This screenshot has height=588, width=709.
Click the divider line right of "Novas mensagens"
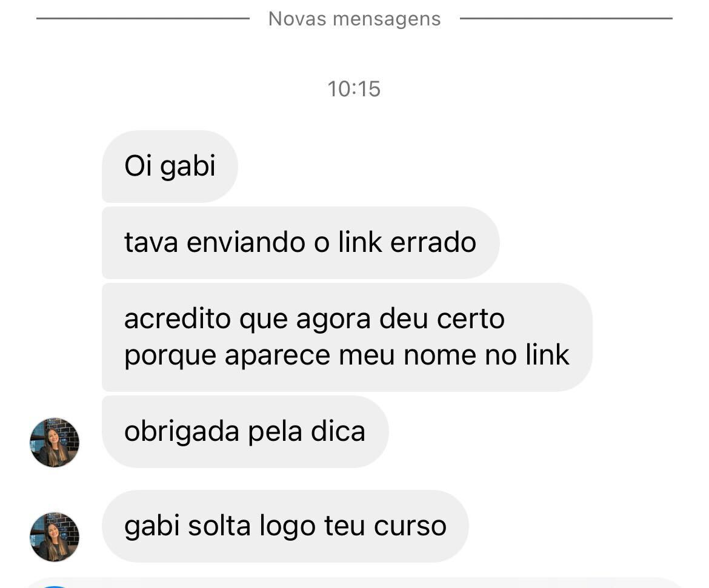pos(566,19)
